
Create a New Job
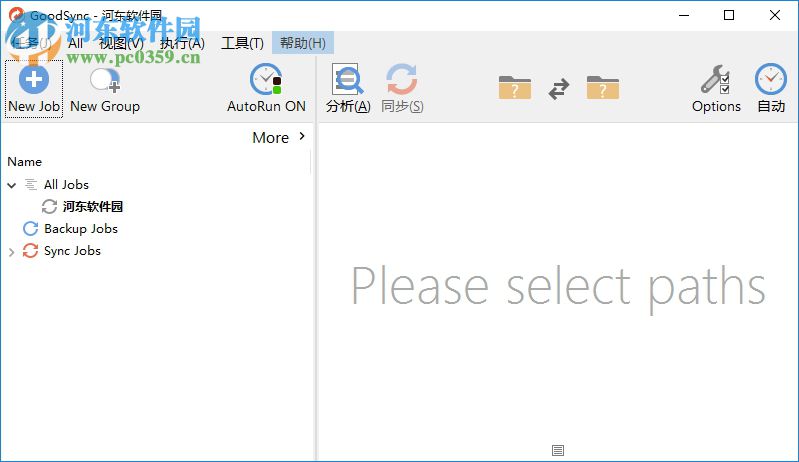pos(34,89)
